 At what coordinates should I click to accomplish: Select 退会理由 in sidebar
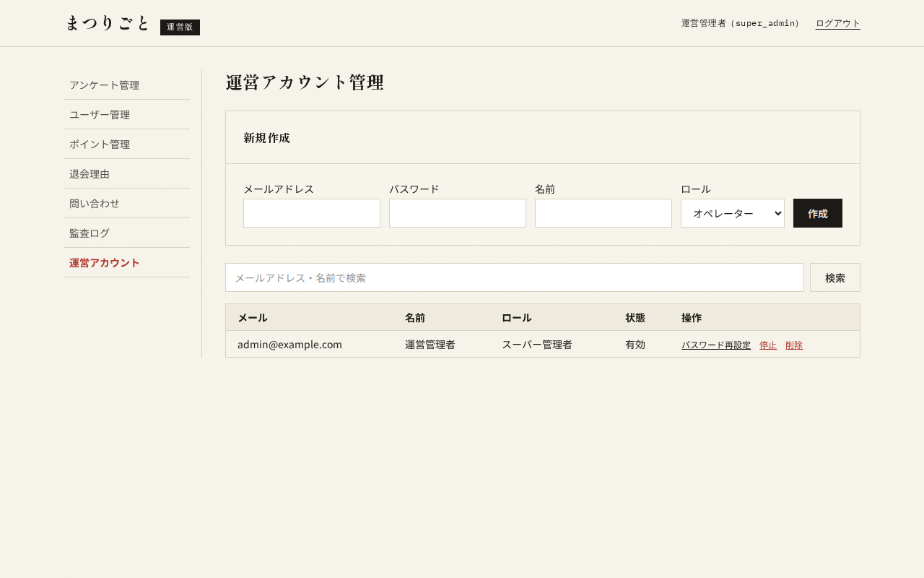(x=126, y=173)
